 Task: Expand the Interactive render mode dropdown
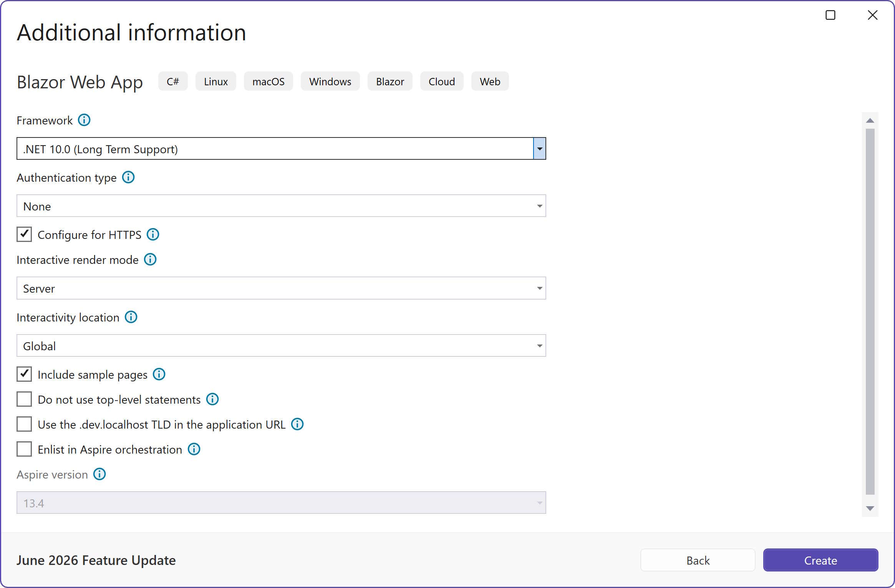281,288
